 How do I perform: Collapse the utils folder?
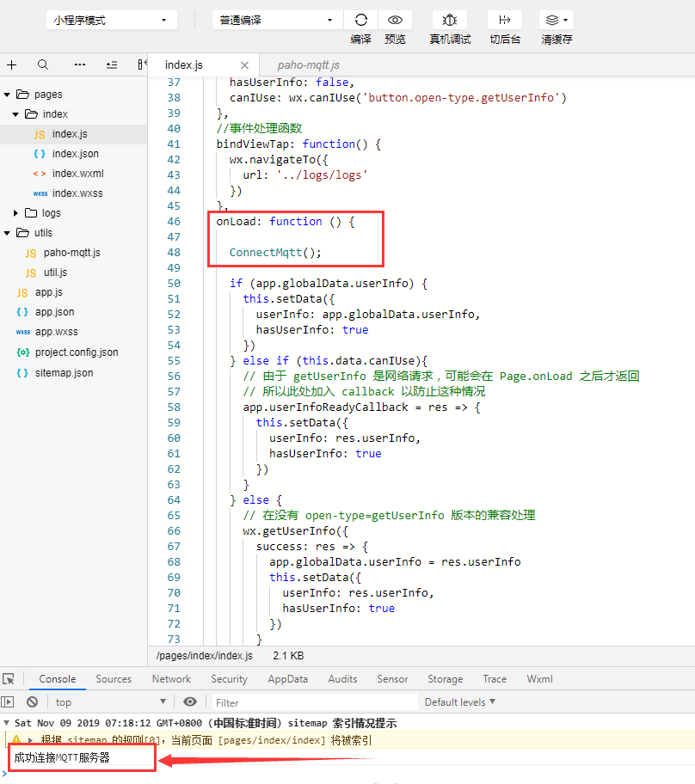tap(7, 233)
